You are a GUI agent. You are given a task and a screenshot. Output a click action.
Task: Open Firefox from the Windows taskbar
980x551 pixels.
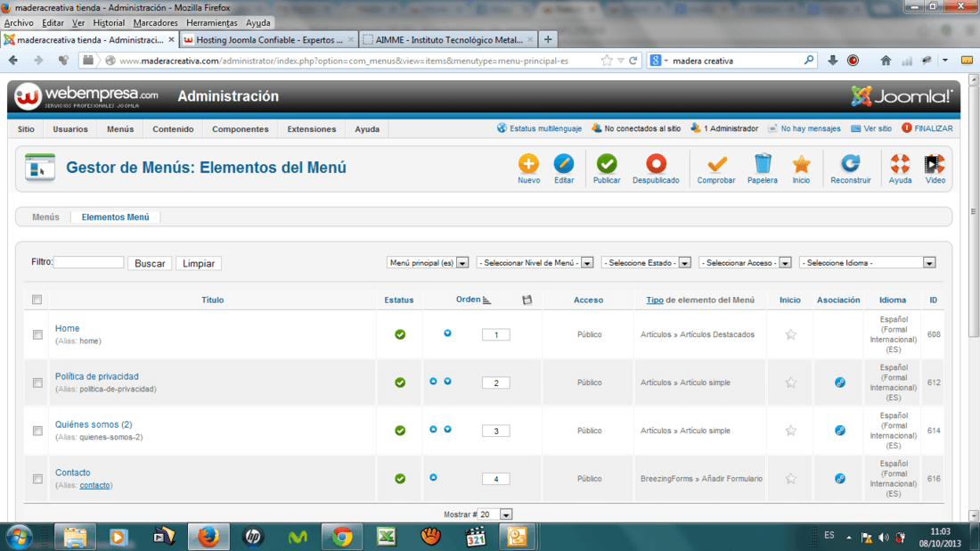[x=208, y=537]
